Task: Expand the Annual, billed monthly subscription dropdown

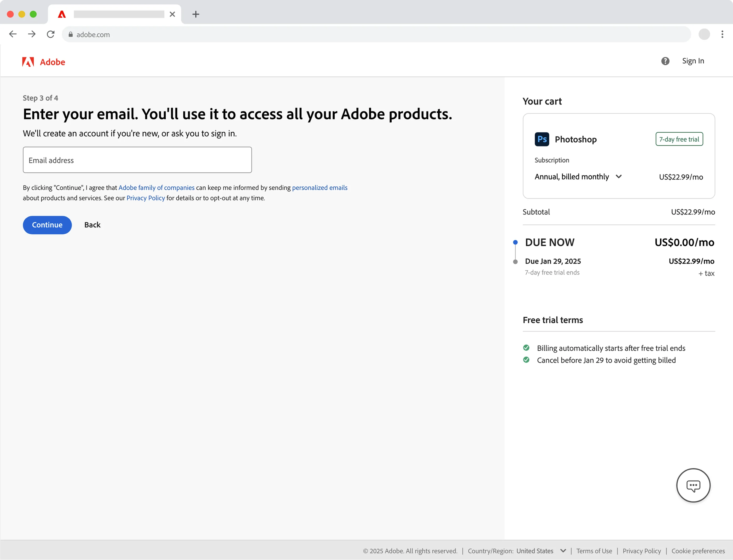Action: point(578,177)
